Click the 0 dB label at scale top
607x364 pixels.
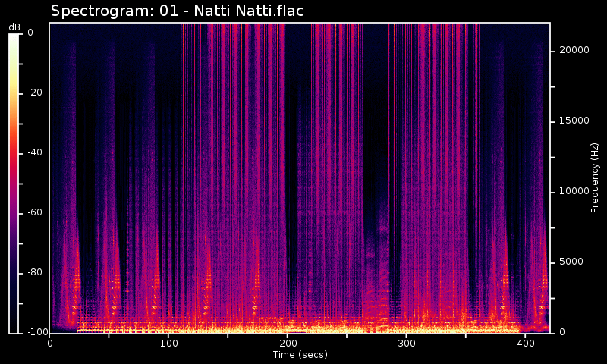(30, 33)
